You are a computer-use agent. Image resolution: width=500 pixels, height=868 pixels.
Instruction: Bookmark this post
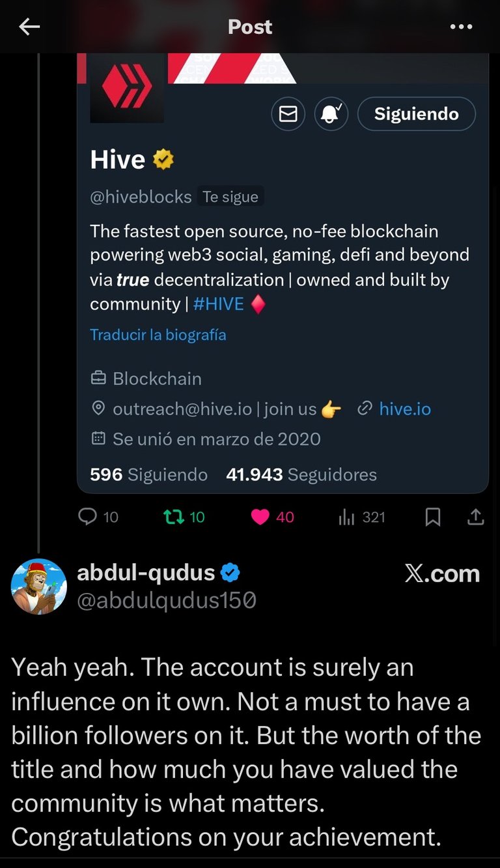pos(432,517)
